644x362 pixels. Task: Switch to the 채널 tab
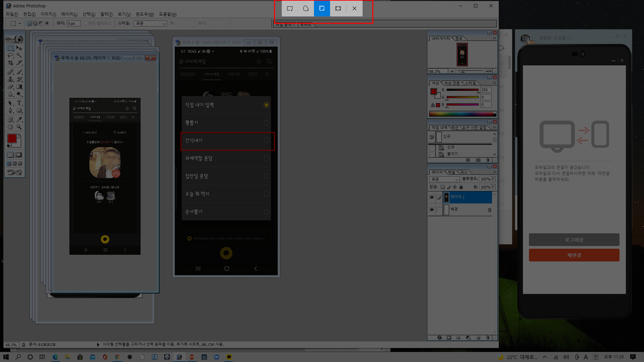(x=451, y=172)
